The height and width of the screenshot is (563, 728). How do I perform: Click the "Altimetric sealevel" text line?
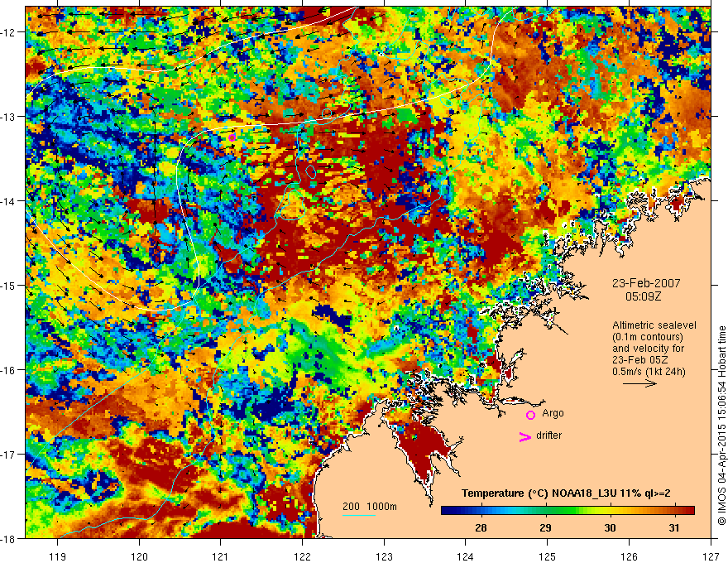pyautogui.click(x=654, y=325)
